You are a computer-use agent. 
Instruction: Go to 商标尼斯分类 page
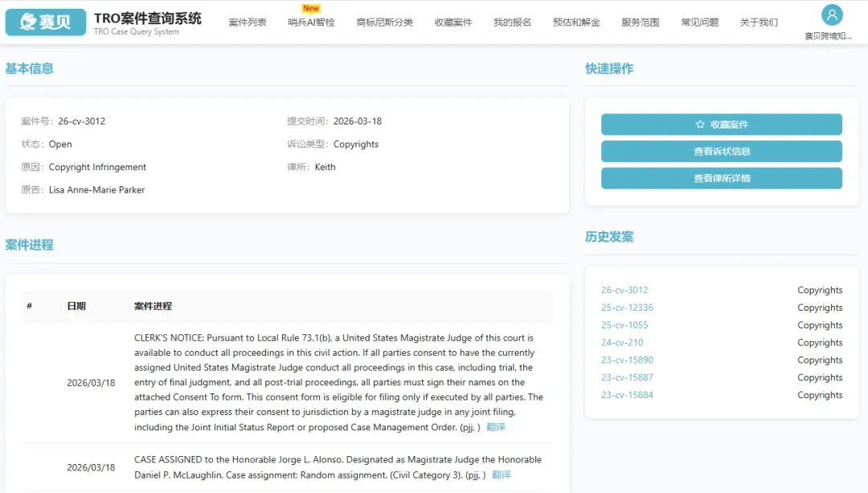[384, 22]
